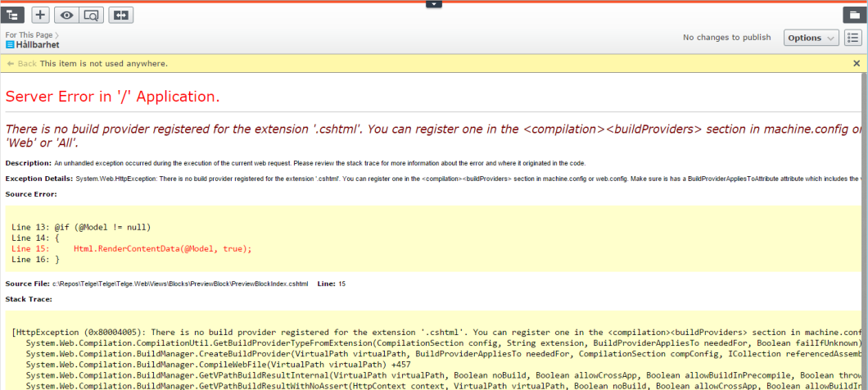Click the Hållbarhet block title

click(38, 45)
